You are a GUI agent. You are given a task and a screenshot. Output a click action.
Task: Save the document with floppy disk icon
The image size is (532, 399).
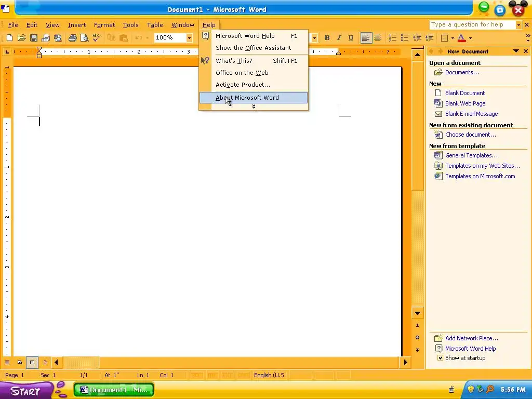pyautogui.click(x=34, y=38)
